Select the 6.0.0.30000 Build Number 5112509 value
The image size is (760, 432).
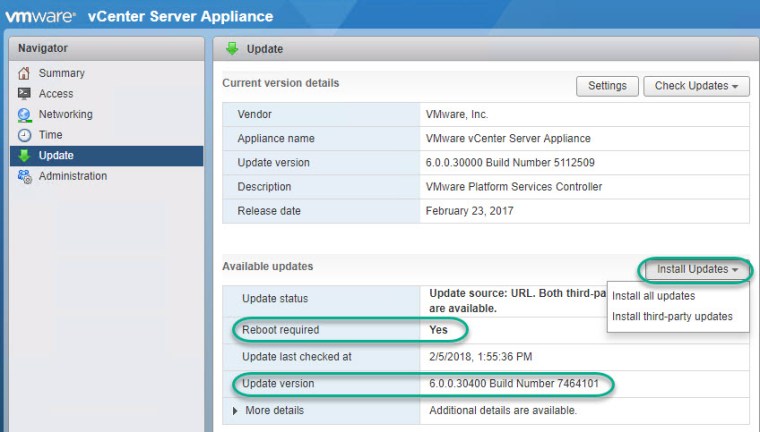(510, 163)
